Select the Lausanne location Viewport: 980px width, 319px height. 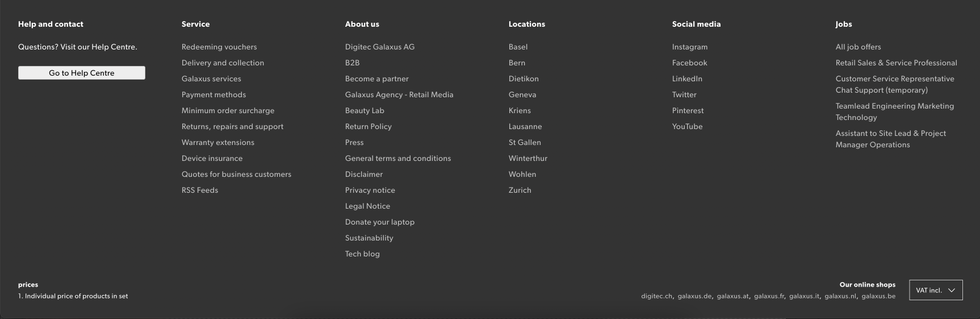pos(525,126)
